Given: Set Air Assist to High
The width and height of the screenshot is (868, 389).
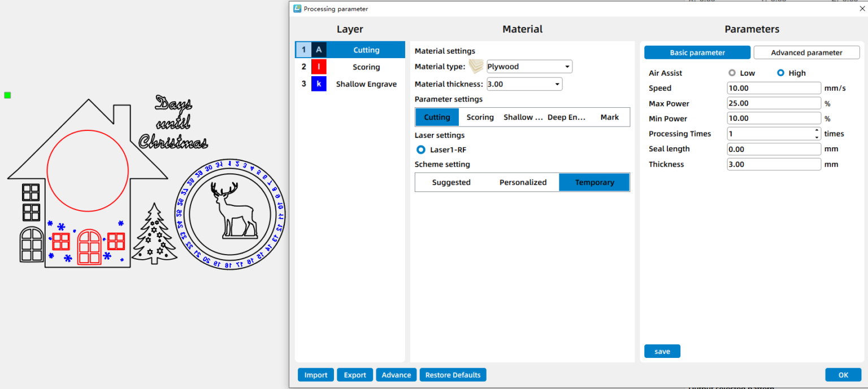Looking at the screenshot, I should (781, 73).
